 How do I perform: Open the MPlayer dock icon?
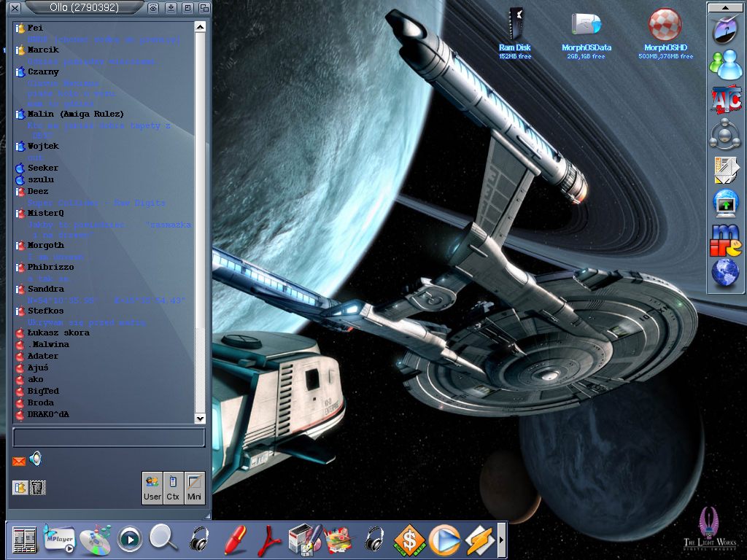point(59,539)
